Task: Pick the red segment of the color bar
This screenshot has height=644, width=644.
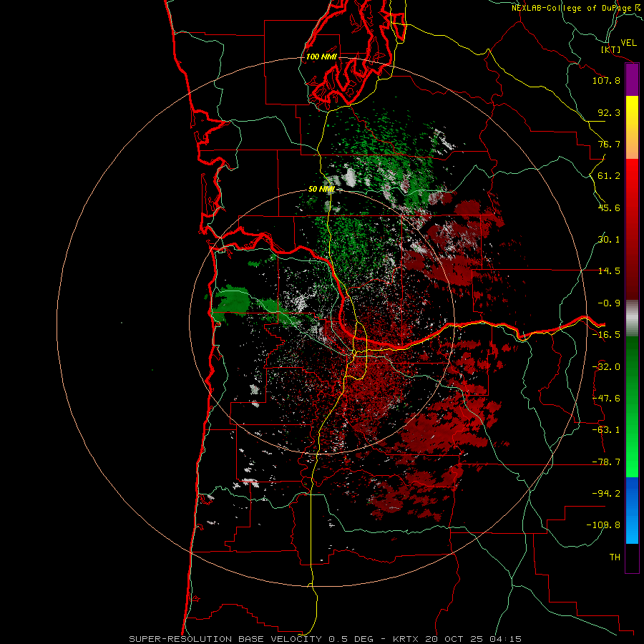Action: (x=632, y=229)
